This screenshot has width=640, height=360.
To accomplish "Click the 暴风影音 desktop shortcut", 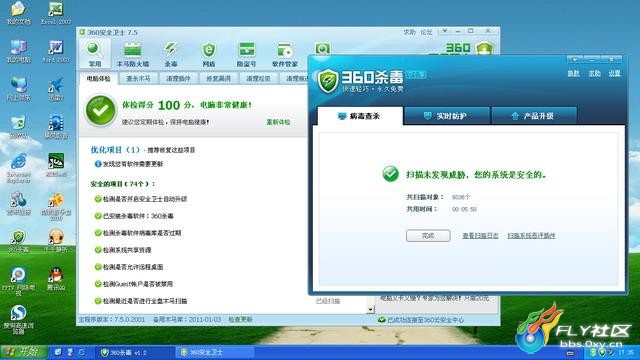I will click(x=56, y=127).
